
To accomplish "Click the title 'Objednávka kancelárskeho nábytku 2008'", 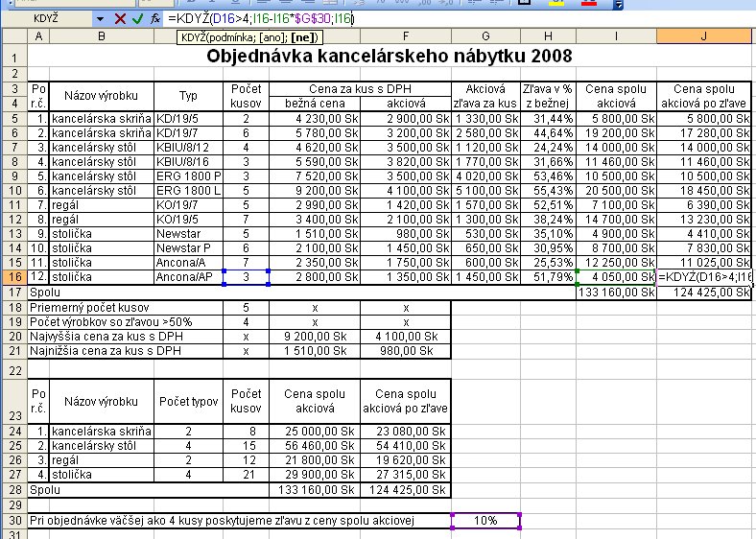I will [x=390, y=56].
